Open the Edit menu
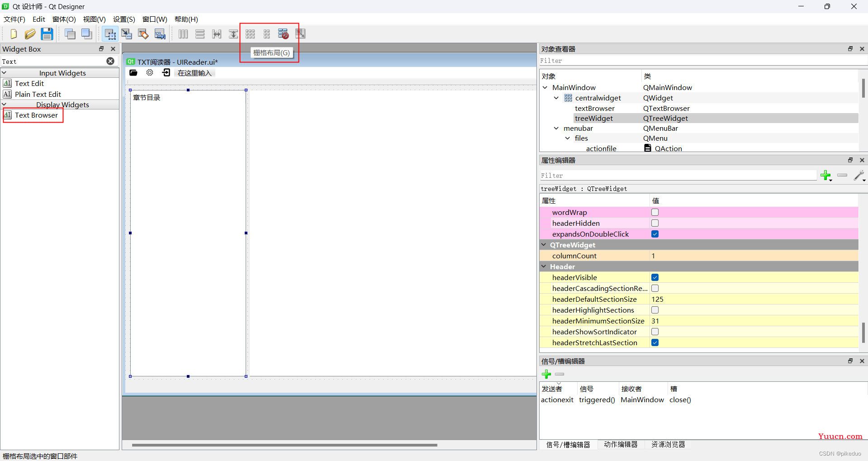This screenshot has height=461, width=868. (x=39, y=19)
